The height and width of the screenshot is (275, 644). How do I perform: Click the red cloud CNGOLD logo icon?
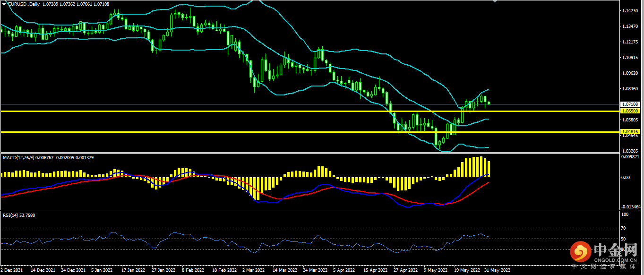tap(580, 252)
